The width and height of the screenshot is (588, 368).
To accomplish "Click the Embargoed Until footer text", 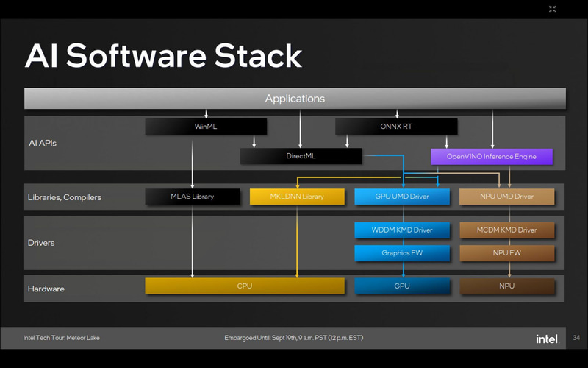I will (293, 338).
